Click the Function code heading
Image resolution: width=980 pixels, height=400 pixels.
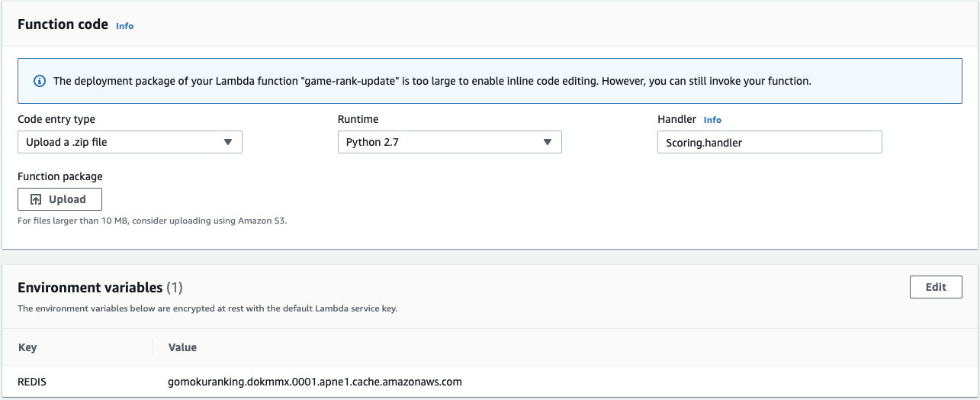click(x=63, y=24)
